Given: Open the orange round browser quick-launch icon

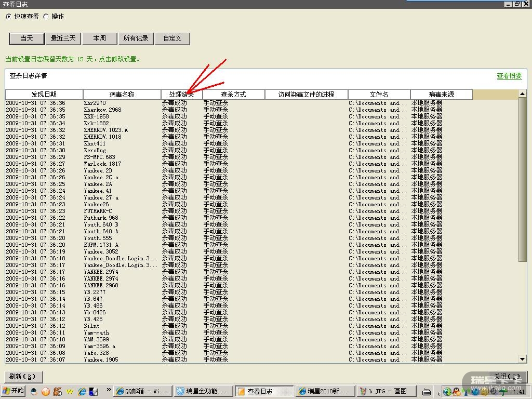Looking at the screenshot, I should [46, 392].
